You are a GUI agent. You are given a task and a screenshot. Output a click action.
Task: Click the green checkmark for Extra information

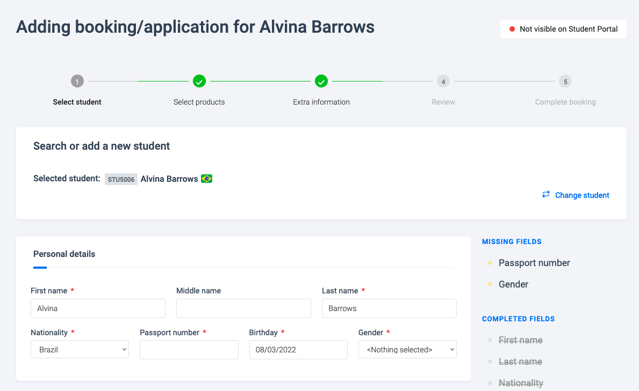pos(321,81)
